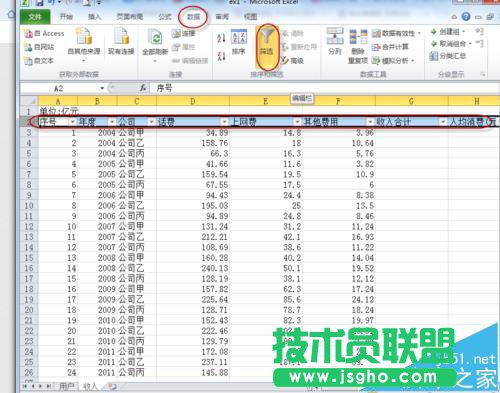Click the Name Box showing A2
The image size is (500, 393).
(60, 88)
